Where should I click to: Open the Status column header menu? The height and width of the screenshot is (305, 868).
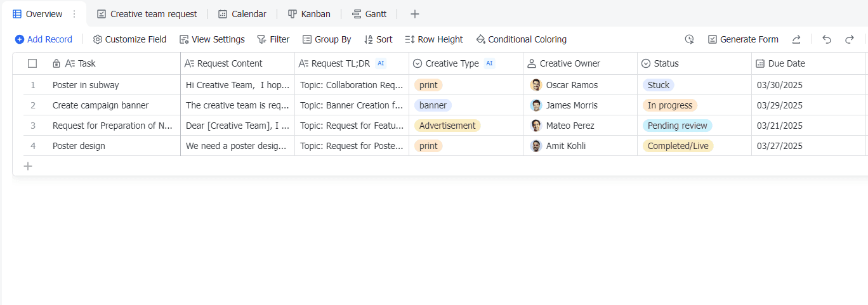click(x=666, y=63)
